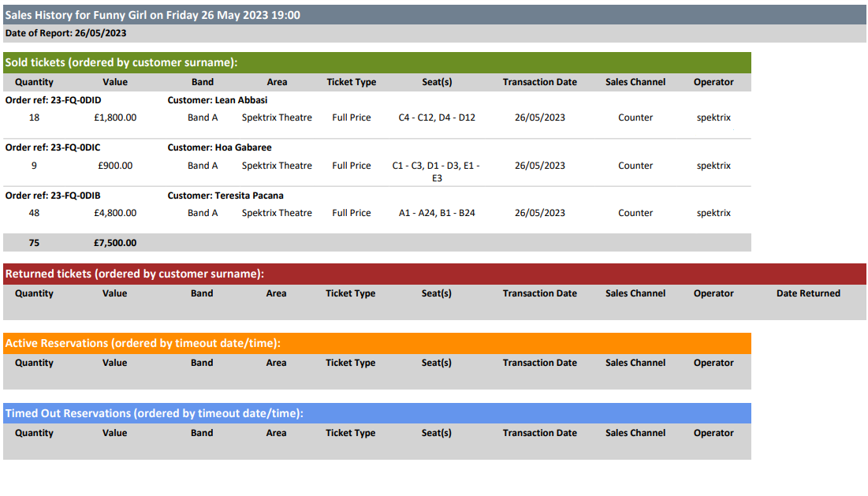Click operator spektrix in Teresita Pacana's row
Image resolution: width=868 pixels, height=496 pixels.
713,213
